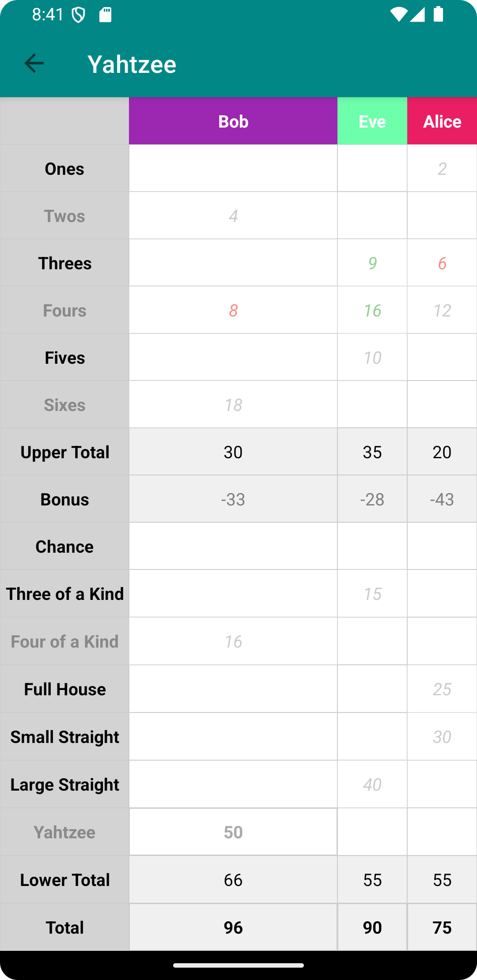Image resolution: width=477 pixels, height=980 pixels.
Task: Choose Eve's Threes score of 9
Action: click(372, 263)
